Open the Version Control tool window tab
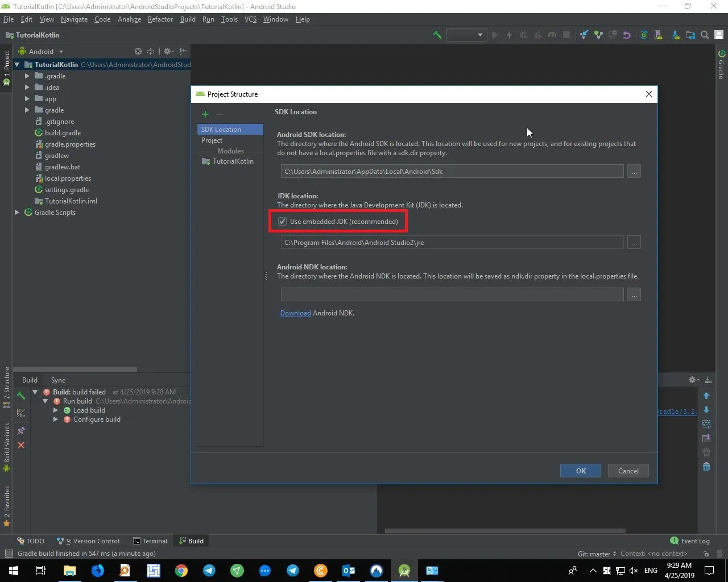 click(x=88, y=541)
